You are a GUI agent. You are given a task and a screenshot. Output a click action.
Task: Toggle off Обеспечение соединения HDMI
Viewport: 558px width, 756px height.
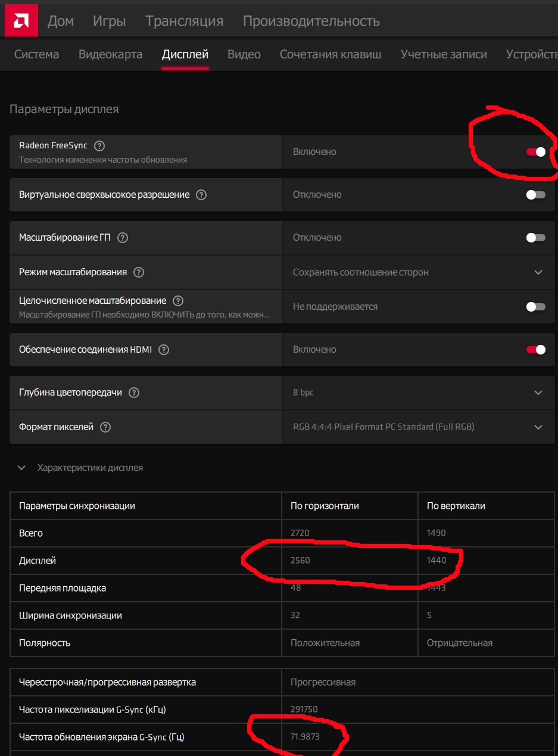click(x=535, y=350)
